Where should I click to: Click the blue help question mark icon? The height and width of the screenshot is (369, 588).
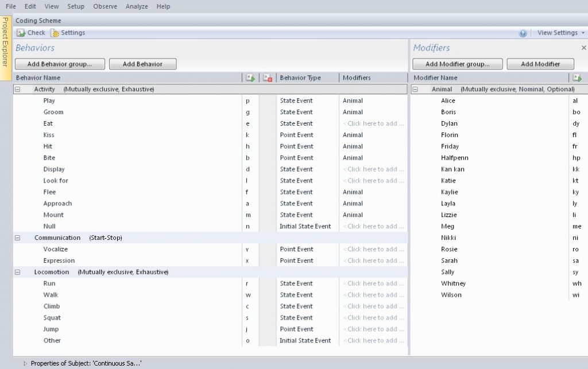tap(523, 33)
